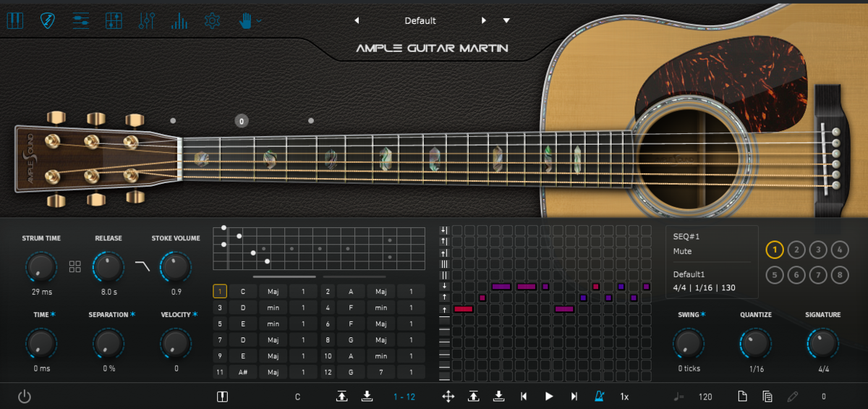Open the preset dropdown triangle next to Default

pos(506,20)
